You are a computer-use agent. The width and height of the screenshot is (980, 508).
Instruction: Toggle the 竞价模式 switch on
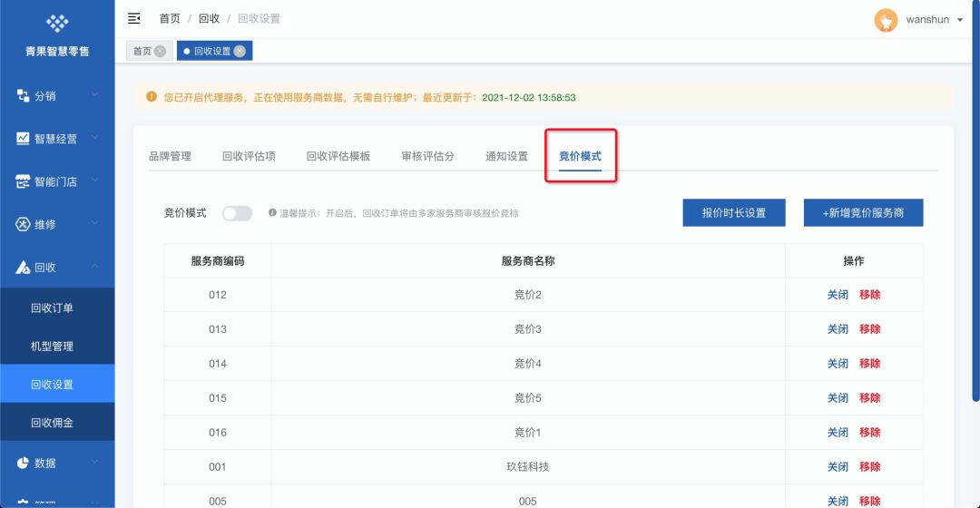pyautogui.click(x=238, y=213)
